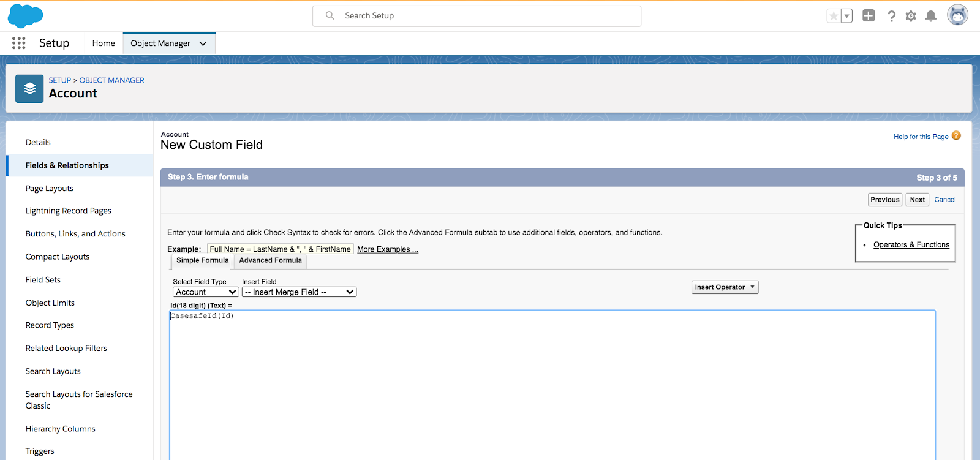Click inside the formula text area
Screen dimensions: 980x460
[x=552, y=385]
